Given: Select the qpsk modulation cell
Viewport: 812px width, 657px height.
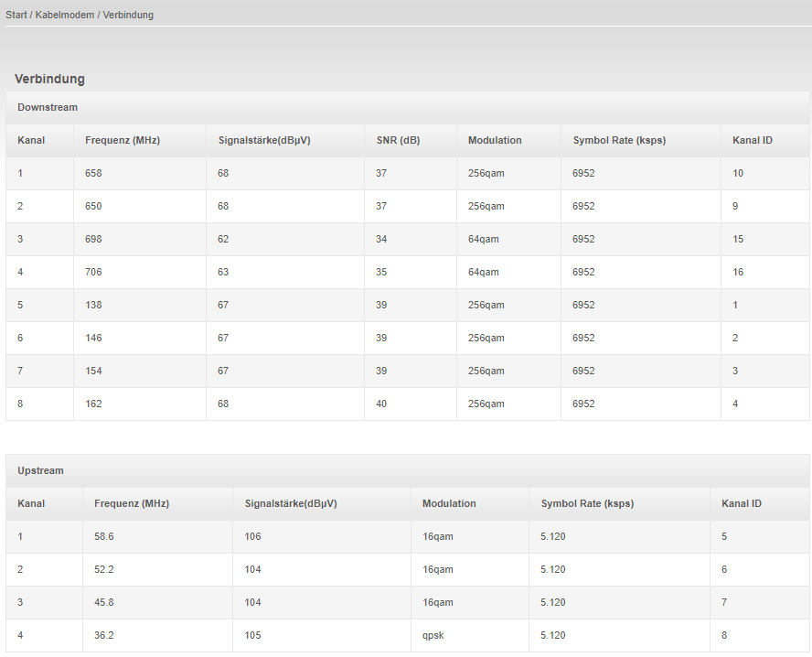Looking at the screenshot, I should point(470,635).
